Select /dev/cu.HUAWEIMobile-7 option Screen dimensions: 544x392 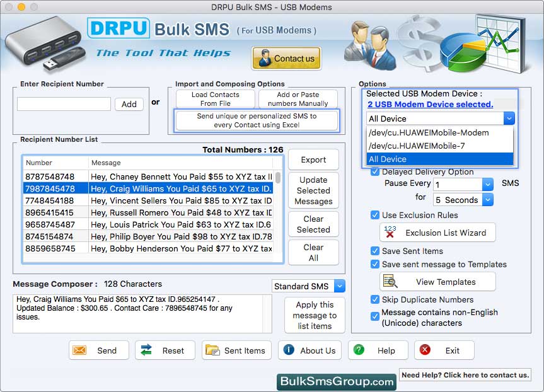pos(439,146)
